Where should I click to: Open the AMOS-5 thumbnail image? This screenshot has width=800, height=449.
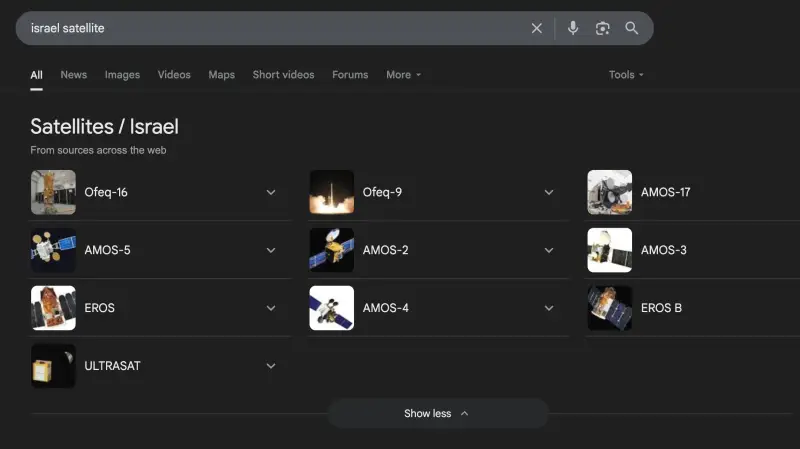tap(53, 250)
